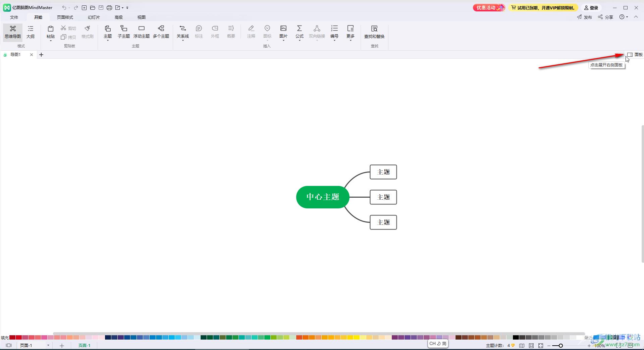The width and height of the screenshot is (644, 350).
Task: Click the export icon in title bar
Action: (118, 7)
